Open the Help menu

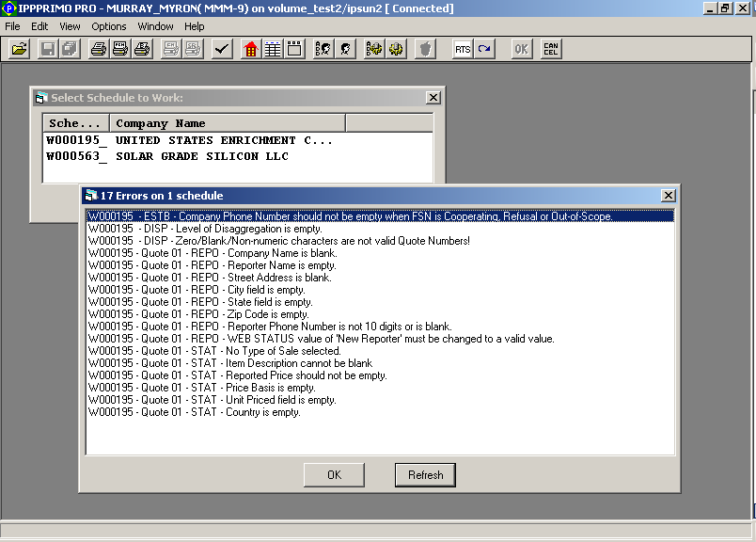(x=195, y=26)
